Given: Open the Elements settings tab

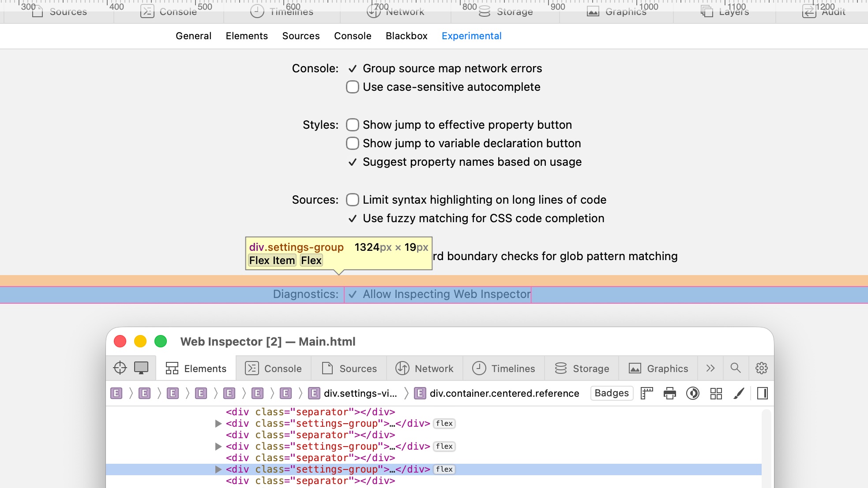Looking at the screenshot, I should [x=247, y=36].
